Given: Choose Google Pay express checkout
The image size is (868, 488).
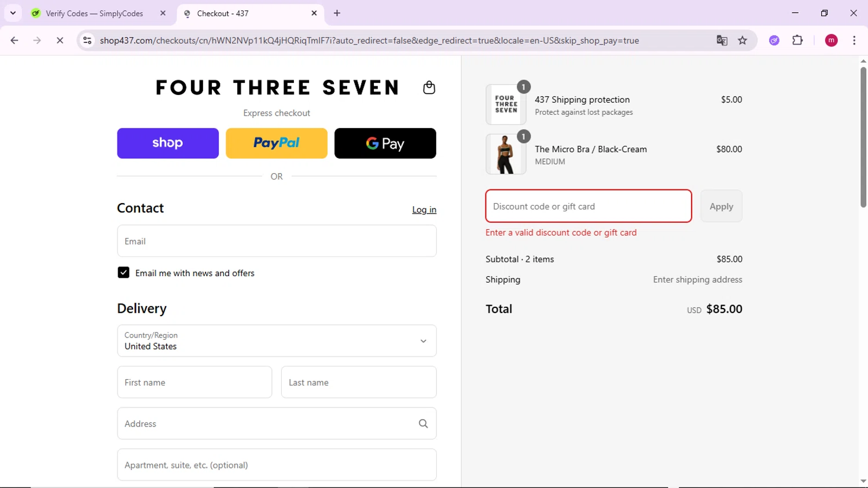Looking at the screenshot, I should [x=385, y=143].
